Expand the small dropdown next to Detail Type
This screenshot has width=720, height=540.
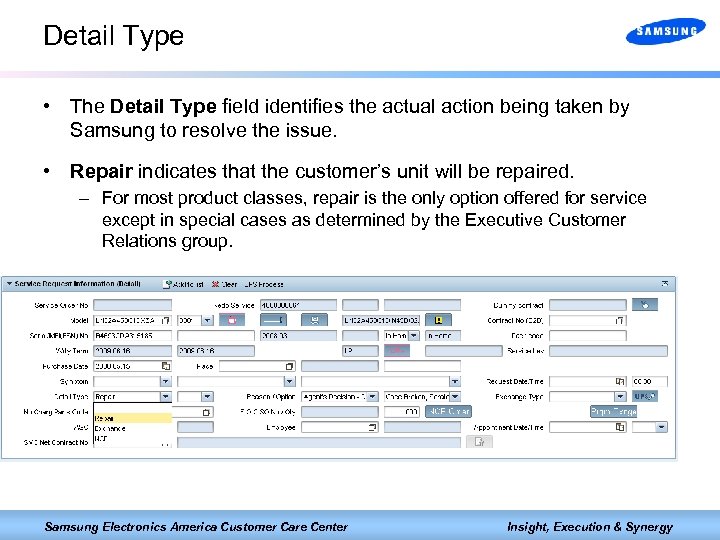pos(207,396)
